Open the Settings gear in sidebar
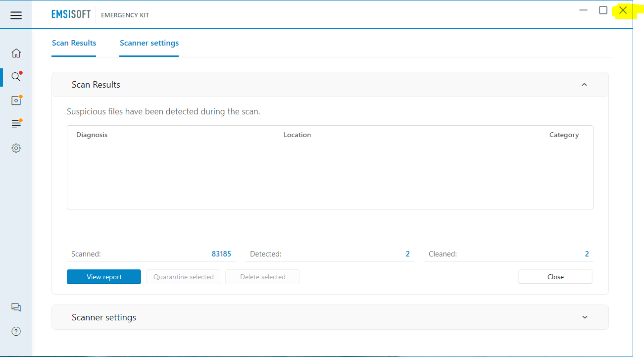644x357 pixels. (16, 148)
